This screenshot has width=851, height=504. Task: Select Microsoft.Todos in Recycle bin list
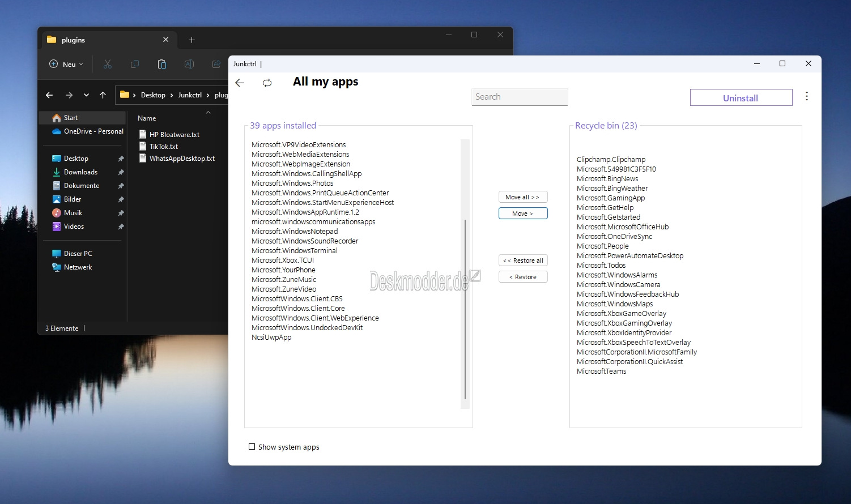coord(601,266)
